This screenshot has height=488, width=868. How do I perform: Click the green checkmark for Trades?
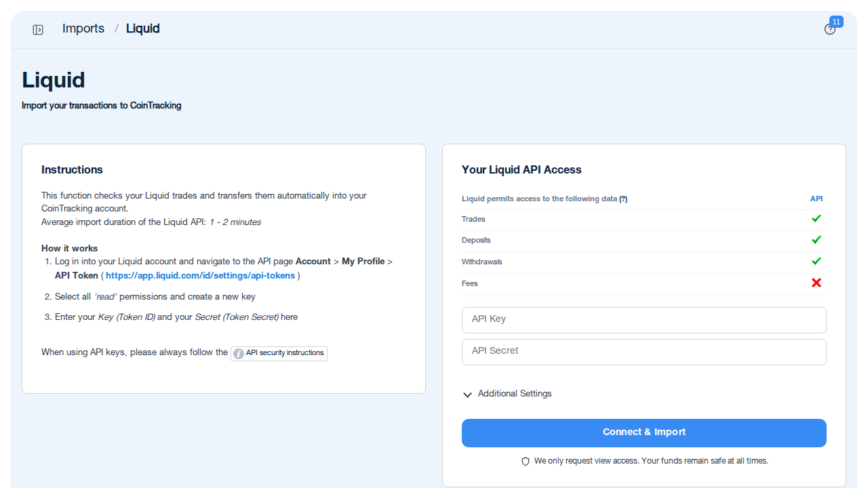pyautogui.click(x=816, y=219)
